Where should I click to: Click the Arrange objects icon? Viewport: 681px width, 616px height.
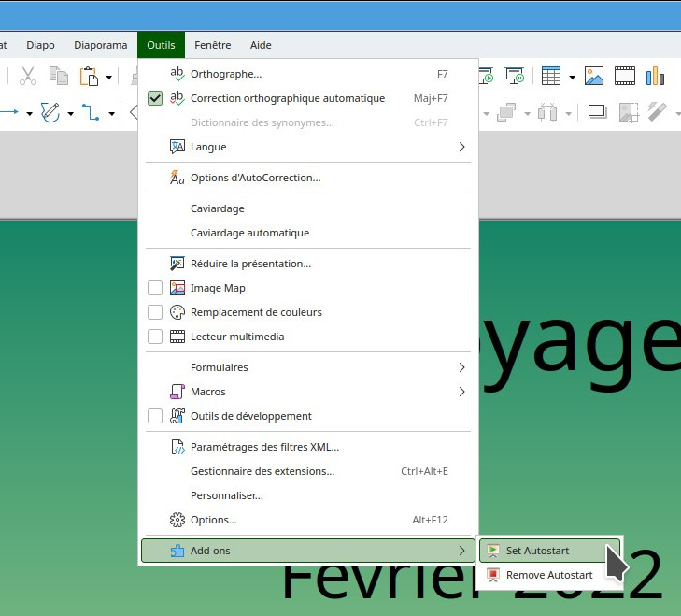tap(506, 112)
